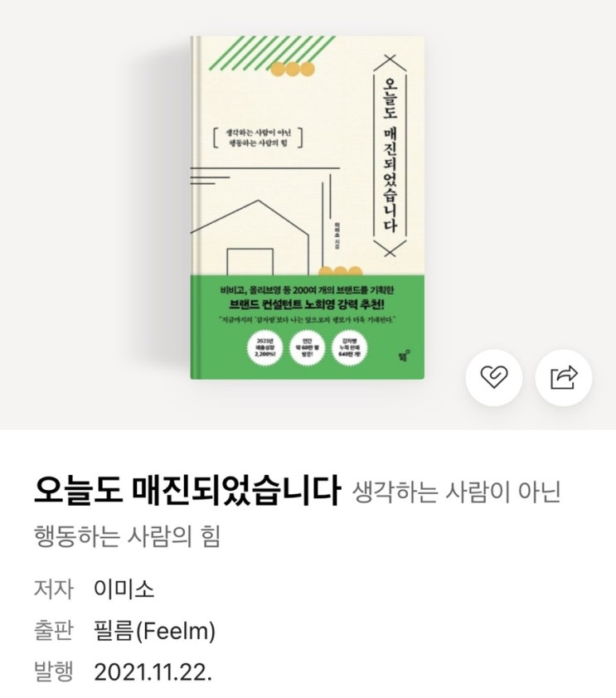Open publisher link 필름(Feelm)
The width and height of the screenshot is (616, 698).
[x=155, y=631]
